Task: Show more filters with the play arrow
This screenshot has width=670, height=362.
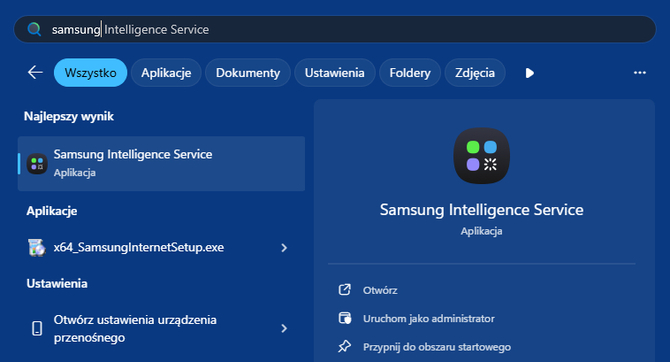Action: tap(529, 73)
